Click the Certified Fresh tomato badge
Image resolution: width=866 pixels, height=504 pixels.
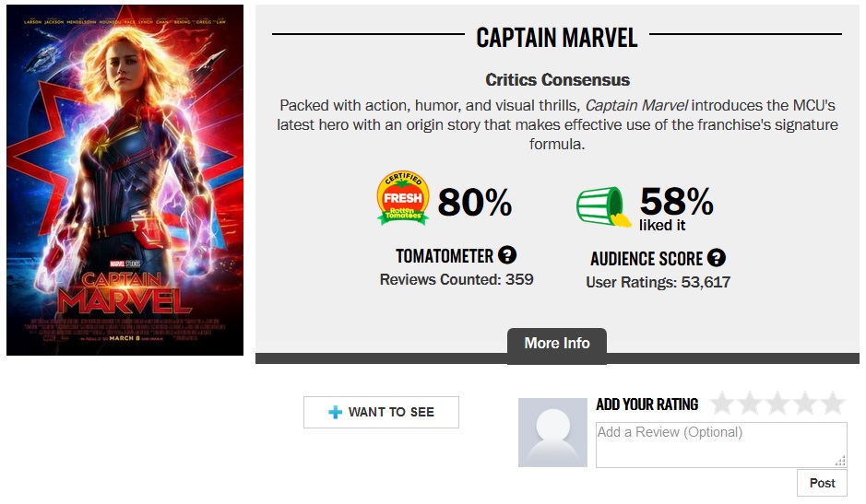click(x=403, y=199)
